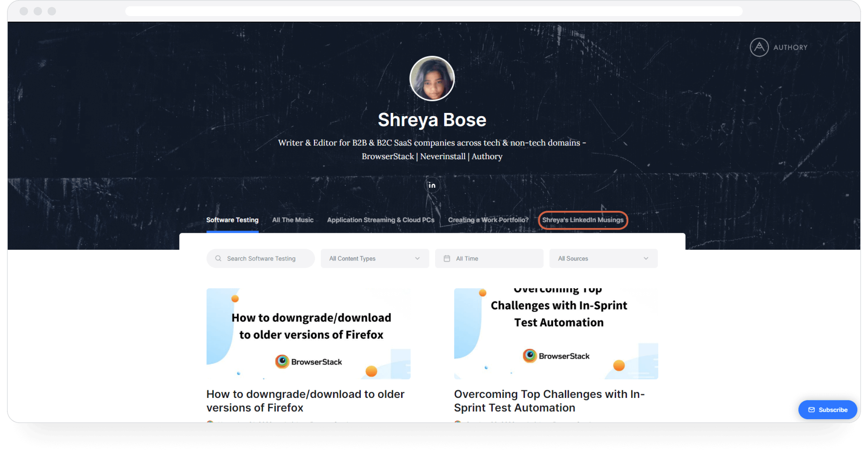
Task: Open Application Streaming & Cloud PCs tab
Action: [380, 220]
